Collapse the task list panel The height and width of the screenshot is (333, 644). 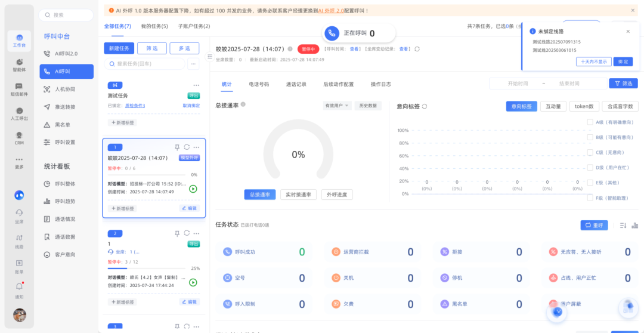coord(210,56)
